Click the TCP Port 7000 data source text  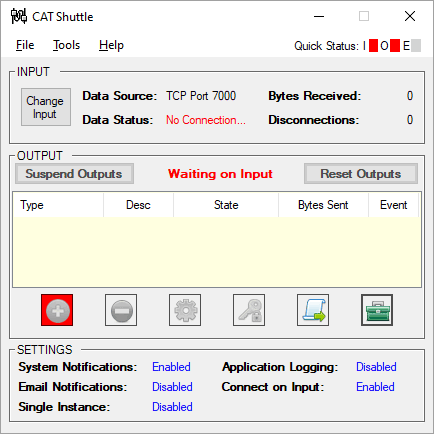point(201,96)
